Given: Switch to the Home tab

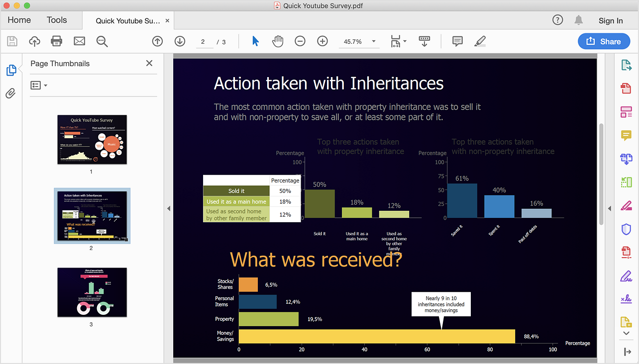Looking at the screenshot, I should tap(19, 20).
